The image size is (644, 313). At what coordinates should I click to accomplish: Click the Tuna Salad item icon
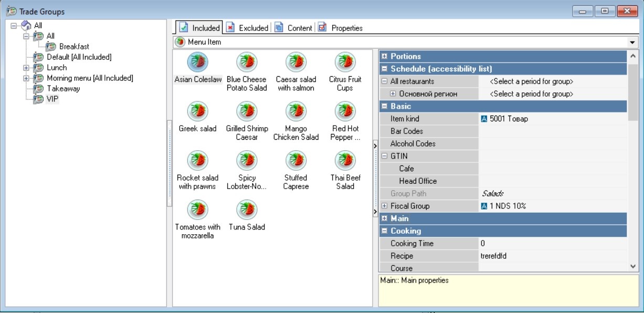[x=247, y=210]
